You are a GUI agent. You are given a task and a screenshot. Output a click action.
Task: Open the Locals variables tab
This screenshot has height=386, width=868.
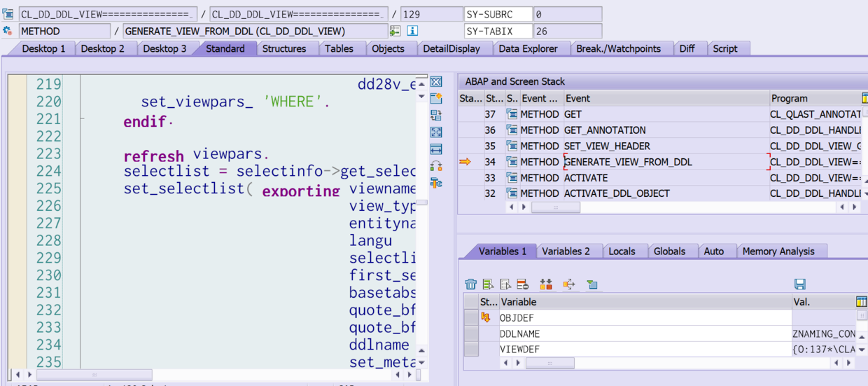pyautogui.click(x=622, y=251)
